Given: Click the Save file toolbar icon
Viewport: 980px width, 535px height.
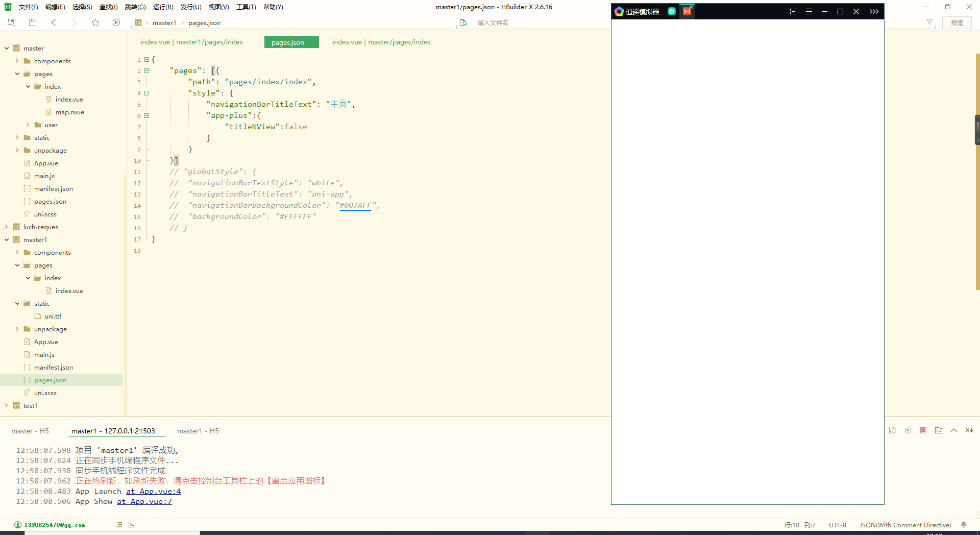Looking at the screenshot, I should (x=33, y=22).
